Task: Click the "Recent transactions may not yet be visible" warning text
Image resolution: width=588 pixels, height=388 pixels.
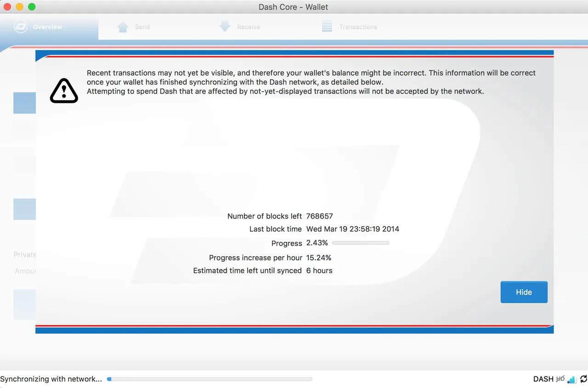Action: 311,82
